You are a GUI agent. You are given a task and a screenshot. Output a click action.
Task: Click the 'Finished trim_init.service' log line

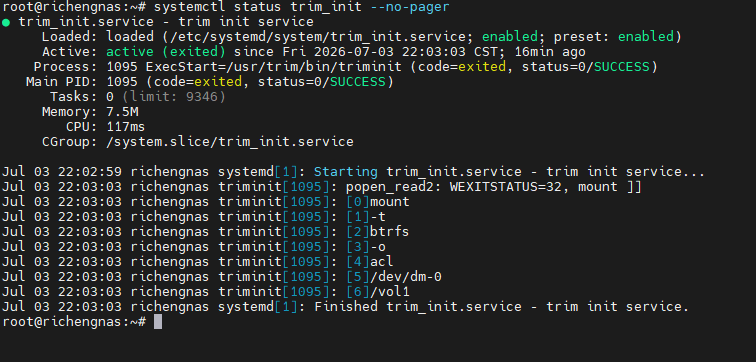tap(418, 307)
